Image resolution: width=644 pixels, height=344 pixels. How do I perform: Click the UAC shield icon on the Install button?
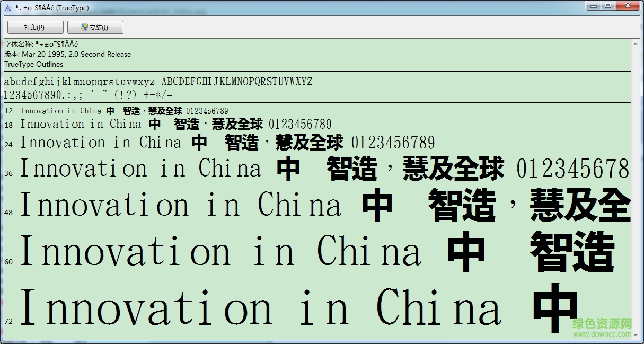coord(83,27)
